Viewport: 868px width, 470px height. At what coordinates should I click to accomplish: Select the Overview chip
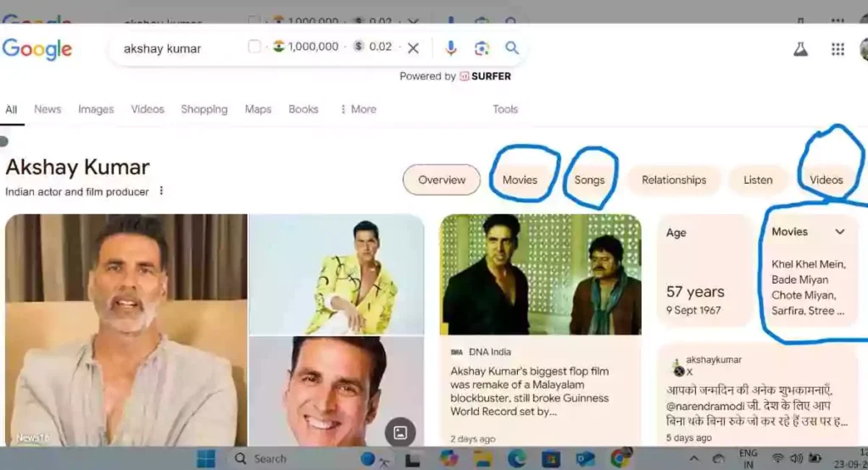(x=442, y=180)
